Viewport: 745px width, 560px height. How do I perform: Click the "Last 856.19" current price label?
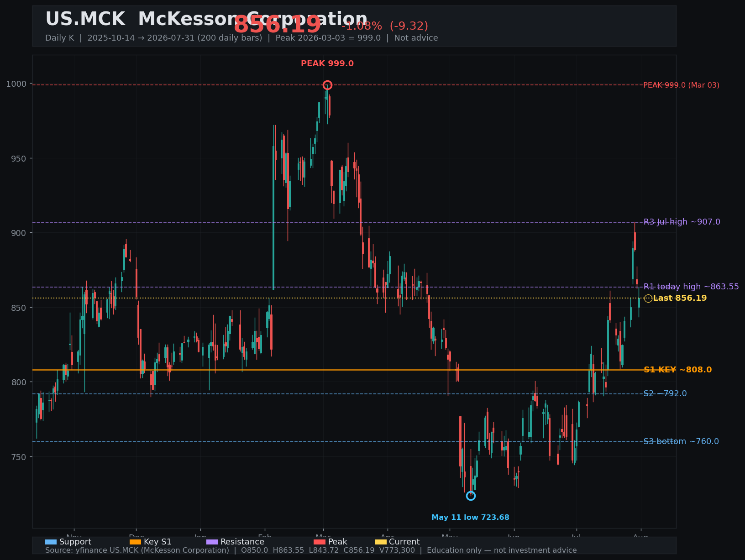point(680,298)
